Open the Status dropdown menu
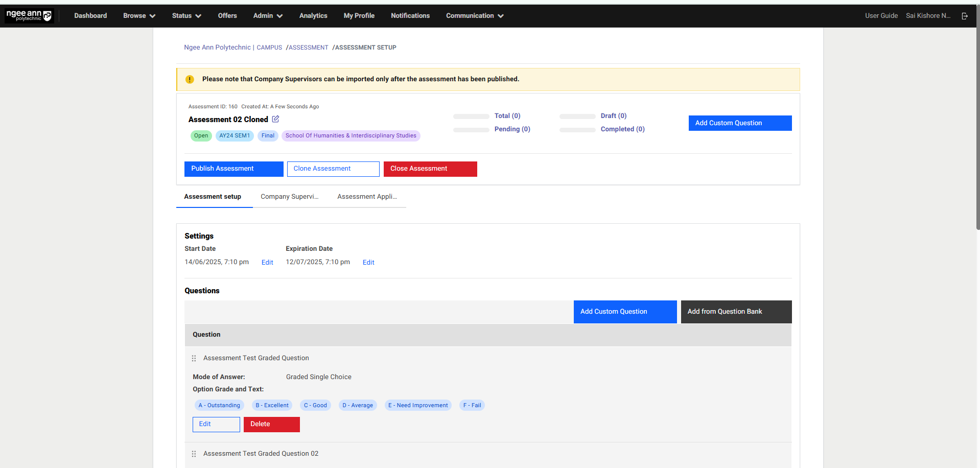The width and height of the screenshot is (980, 468). click(x=186, y=16)
